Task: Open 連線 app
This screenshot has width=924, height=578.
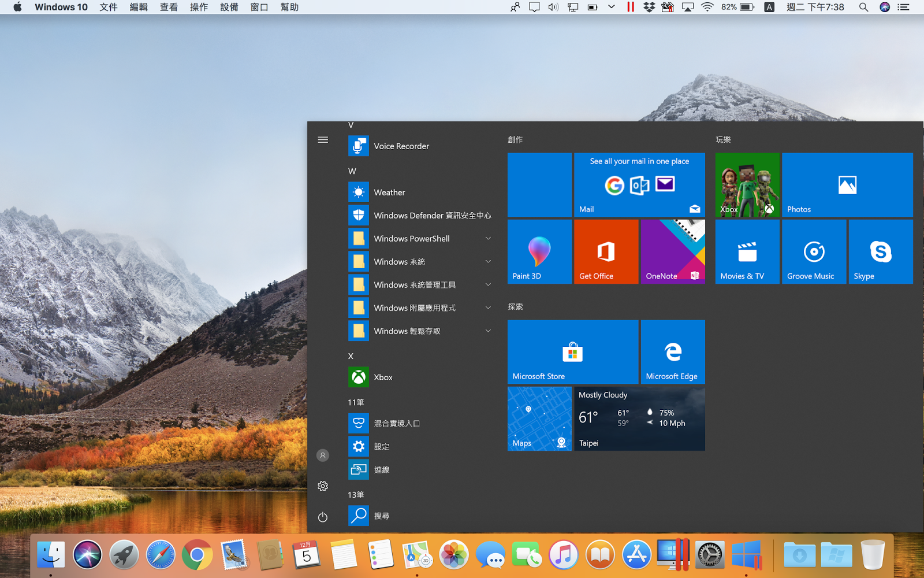Action: pyautogui.click(x=420, y=470)
